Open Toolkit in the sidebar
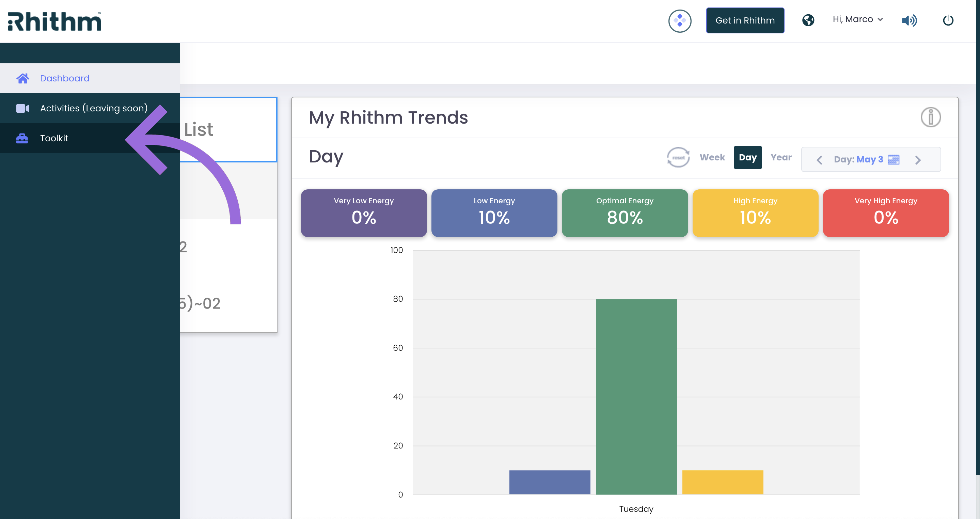980x519 pixels. 90,138
